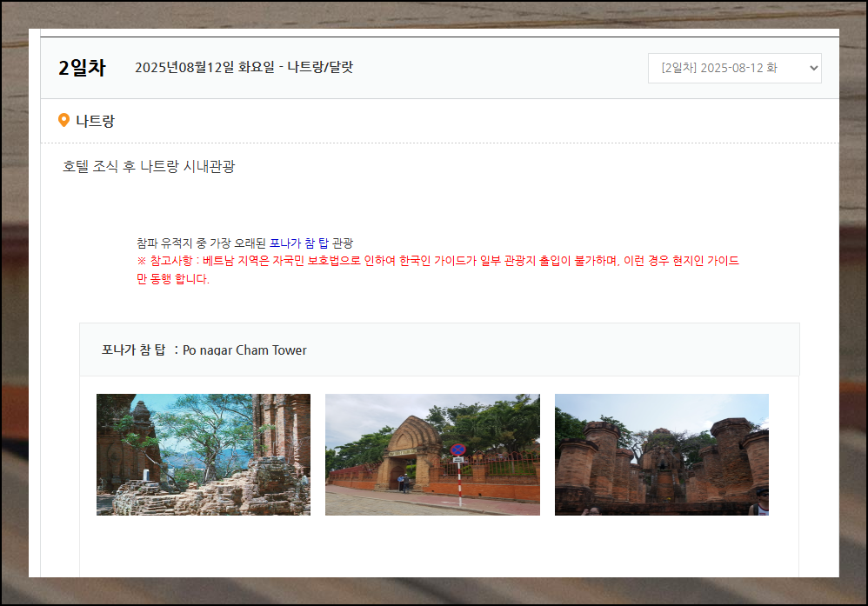Screen dimensions: 868x606
Task: Click the 참파 유적지 중 가장 오래된 text
Action: (x=202, y=243)
